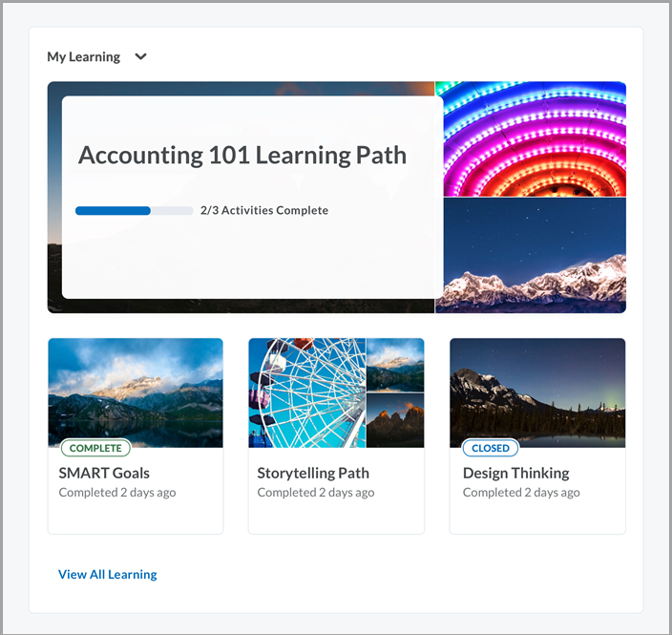This screenshot has height=635, width=672.
Task: Click the My Learning heading
Action: click(x=84, y=56)
